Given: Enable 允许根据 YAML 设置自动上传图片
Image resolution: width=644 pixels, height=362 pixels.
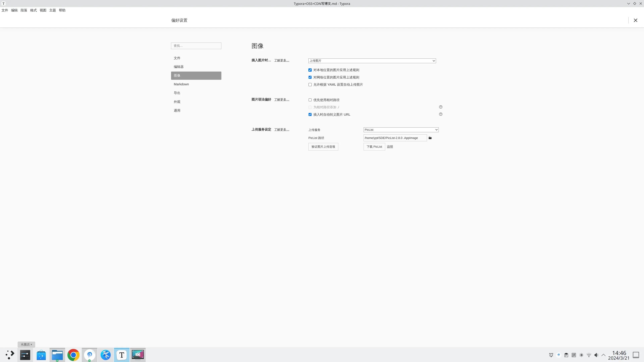Looking at the screenshot, I should (310, 85).
